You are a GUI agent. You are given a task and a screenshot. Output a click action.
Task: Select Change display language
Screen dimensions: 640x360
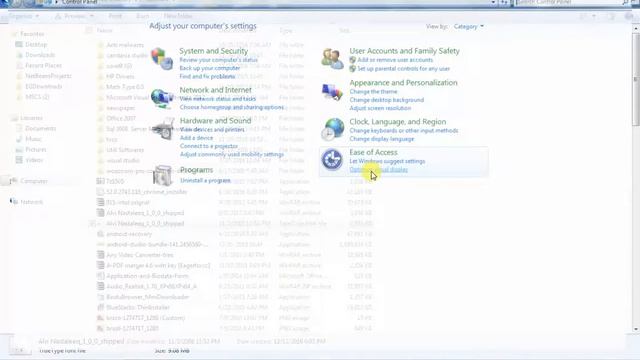coord(382,139)
